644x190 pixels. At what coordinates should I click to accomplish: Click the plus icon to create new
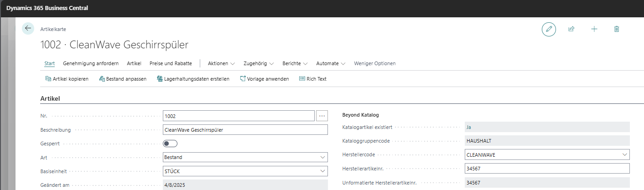click(x=594, y=29)
